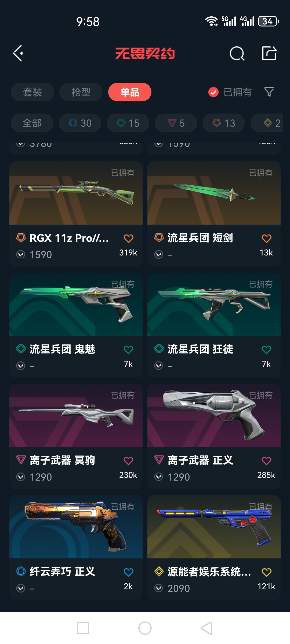Toggle the 已拥有 owned checkbox
290x644 pixels.
(213, 92)
